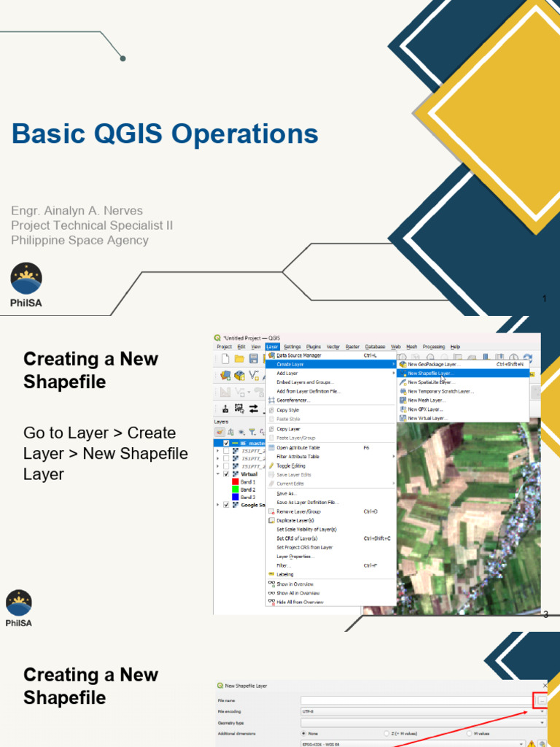
Task: Click Embed Layers and Groups entry
Action: (x=330, y=382)
